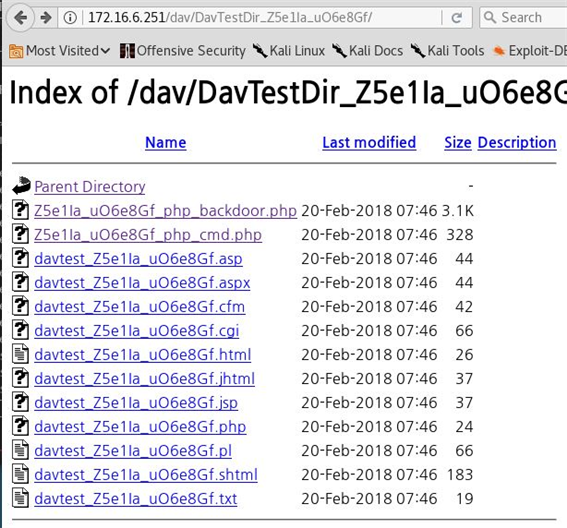Click the Kali Tools bookmark dragon icon

coord(418,51)
